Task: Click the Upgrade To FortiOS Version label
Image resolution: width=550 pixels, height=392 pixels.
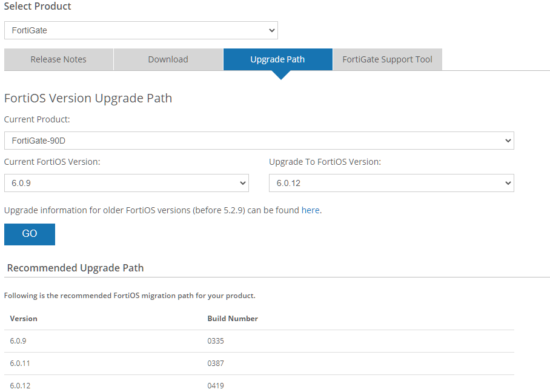Action: click(325, 162)
